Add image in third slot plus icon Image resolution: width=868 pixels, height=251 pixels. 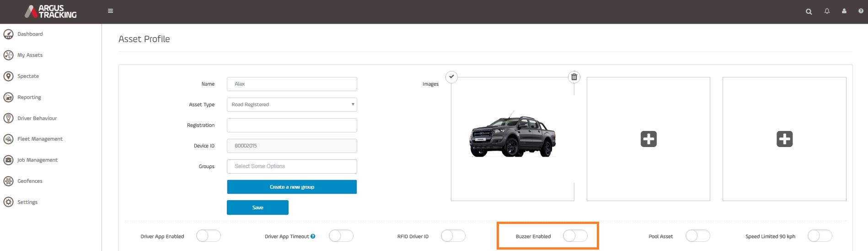point(784,139)
